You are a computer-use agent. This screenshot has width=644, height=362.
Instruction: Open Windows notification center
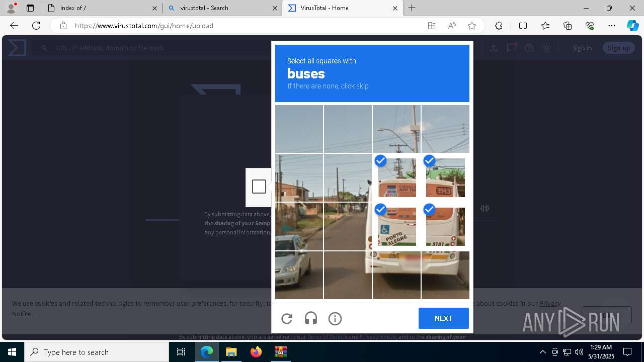click(627, 352)
